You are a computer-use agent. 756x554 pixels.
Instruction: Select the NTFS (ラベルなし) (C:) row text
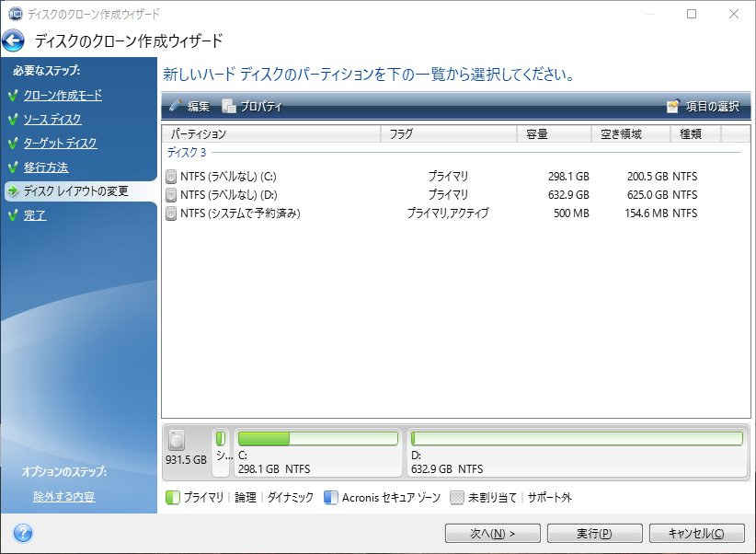(x=228, y=177)
